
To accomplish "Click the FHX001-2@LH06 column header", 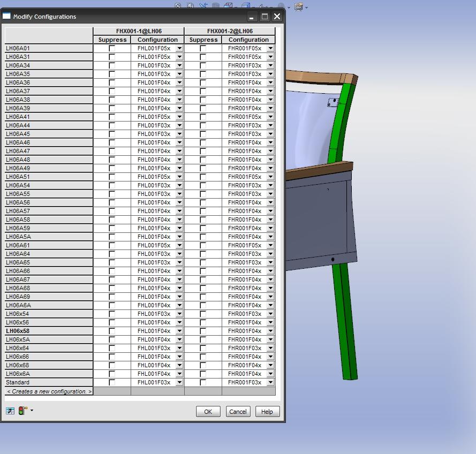I will point(230,31).
